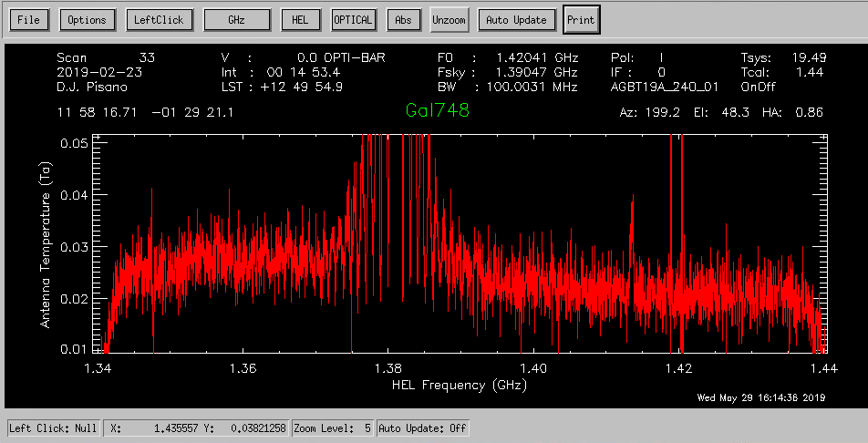Toggle the Auto Update button
This screenshot has width=868, height=443.
pyautogui.click(x=516, y=19)
